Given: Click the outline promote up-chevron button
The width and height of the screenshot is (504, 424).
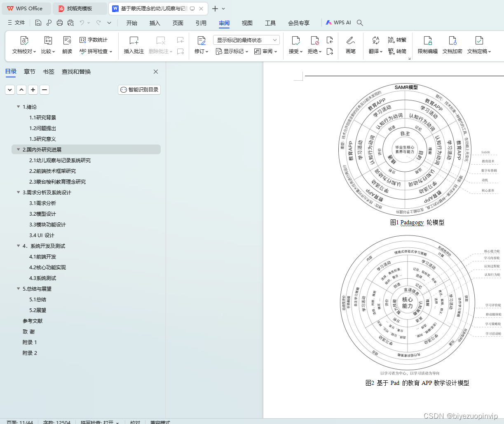Looking at the screenshot, I should tap(21, 89).
